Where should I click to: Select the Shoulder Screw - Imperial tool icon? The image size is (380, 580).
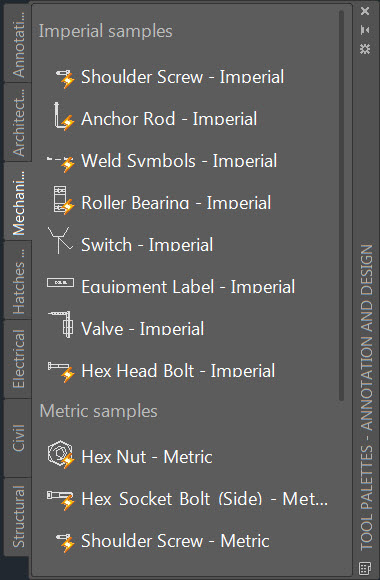point(64,78)
